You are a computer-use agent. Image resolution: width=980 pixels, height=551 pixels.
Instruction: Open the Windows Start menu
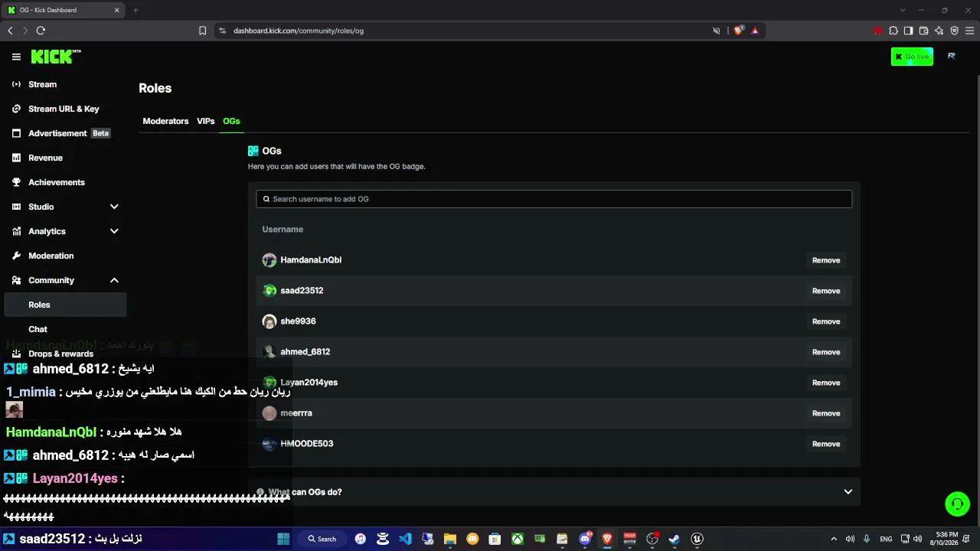click(x=283, y=539)
